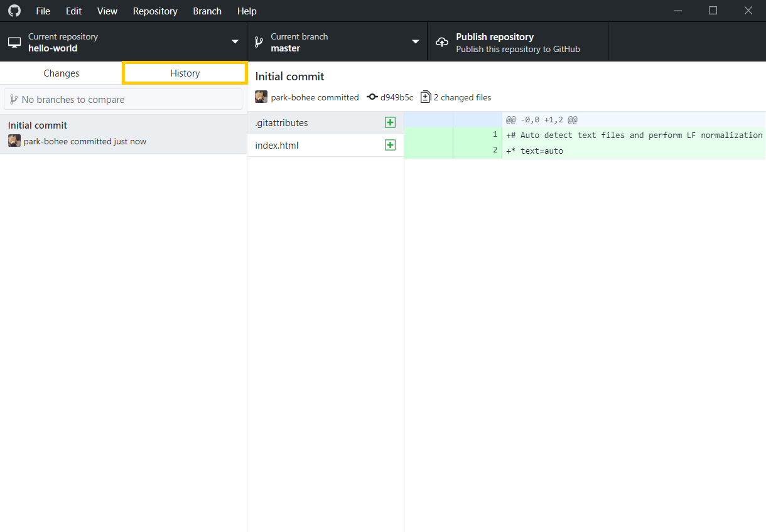766x532 pixels.
Task: Expand the Current repository dropdown arrow
Action: click(235, 42)
